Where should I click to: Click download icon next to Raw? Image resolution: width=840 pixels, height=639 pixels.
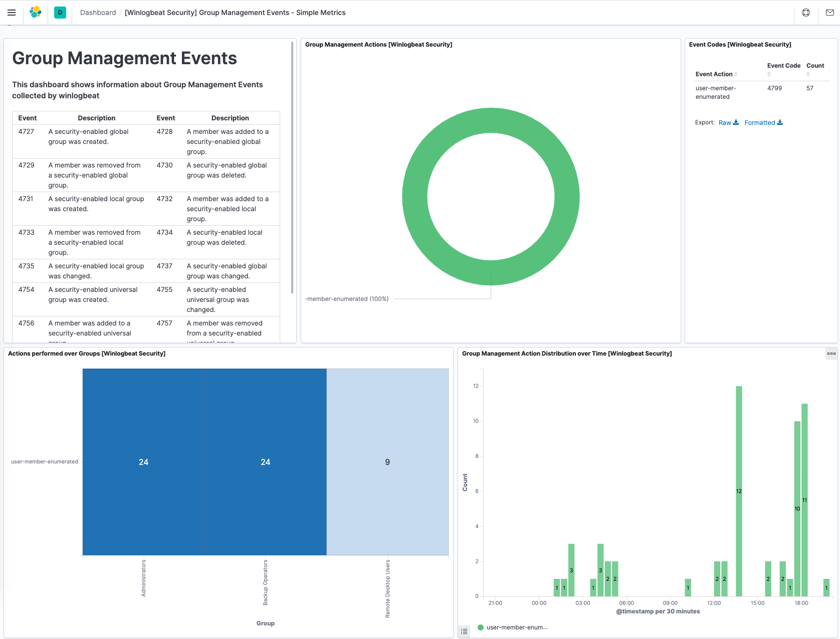tap(736, 122)
